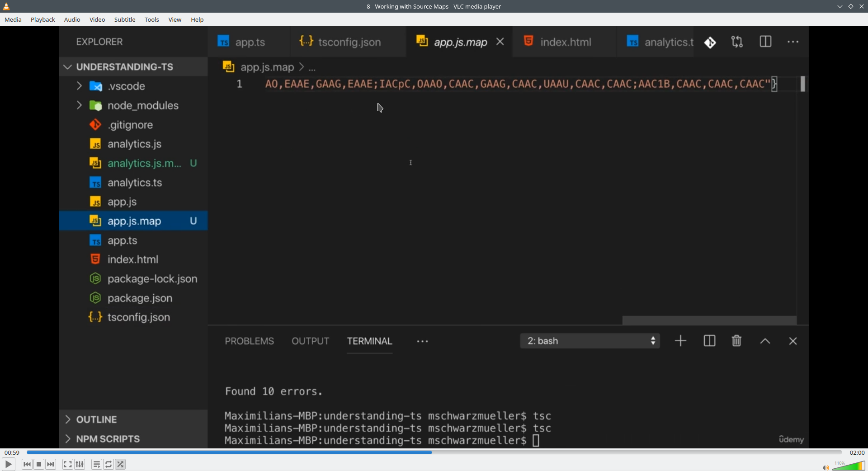Switch to the tsconfig.json editor tab
The image size is (868, 471).
[348, 42]
